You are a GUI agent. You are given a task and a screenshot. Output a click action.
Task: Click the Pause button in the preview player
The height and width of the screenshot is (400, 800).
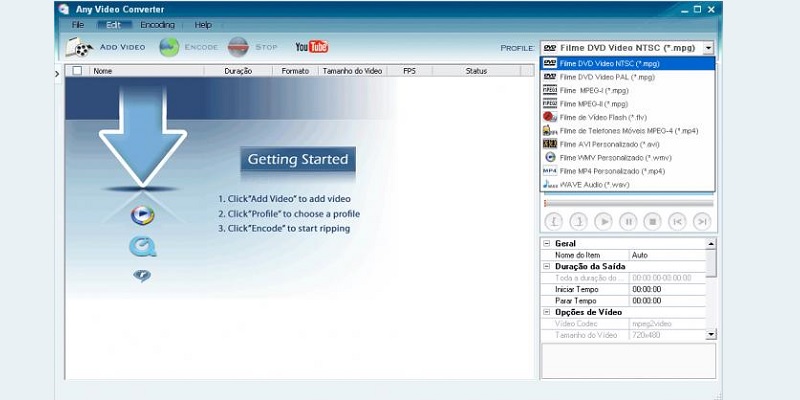(x=628, y=221)
